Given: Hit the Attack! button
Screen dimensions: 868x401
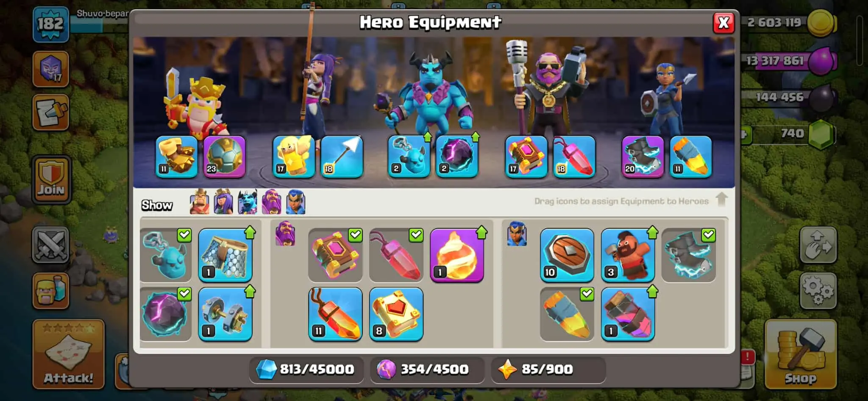Looking at the screenshot, I should click(68, 354).
